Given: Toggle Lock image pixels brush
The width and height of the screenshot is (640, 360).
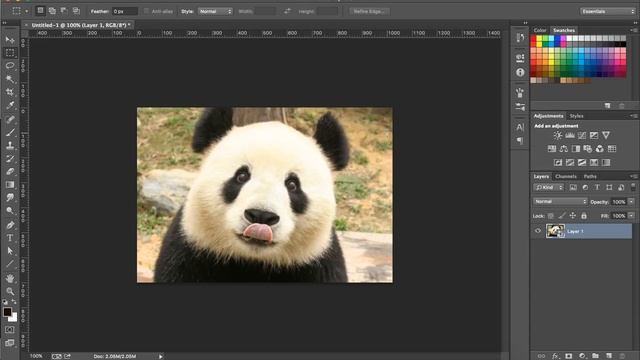Looking at the screenshot, I should click(562, 216).
